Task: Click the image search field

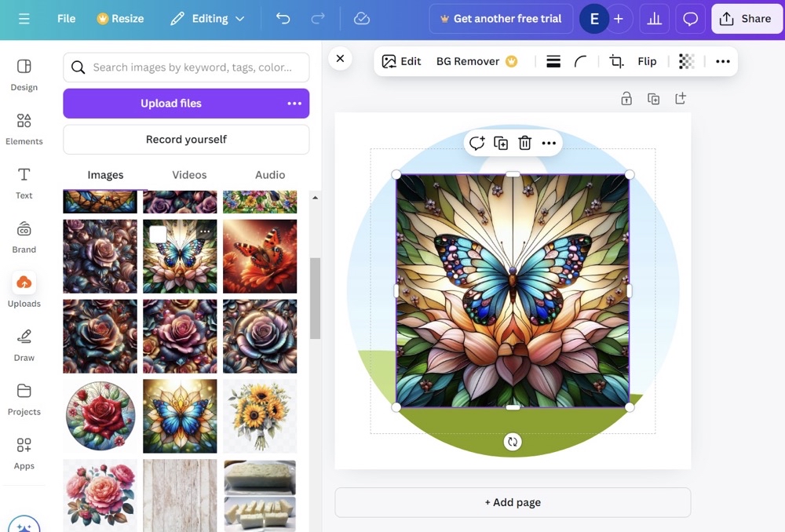Action: pyautogui.click(x=186, y=67)
